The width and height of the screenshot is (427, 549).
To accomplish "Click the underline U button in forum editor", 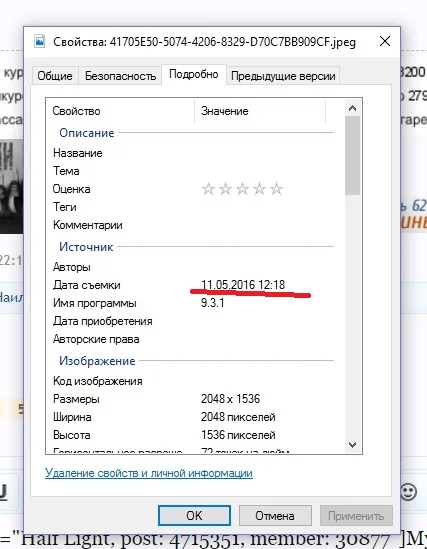I will tap(3, 492).
